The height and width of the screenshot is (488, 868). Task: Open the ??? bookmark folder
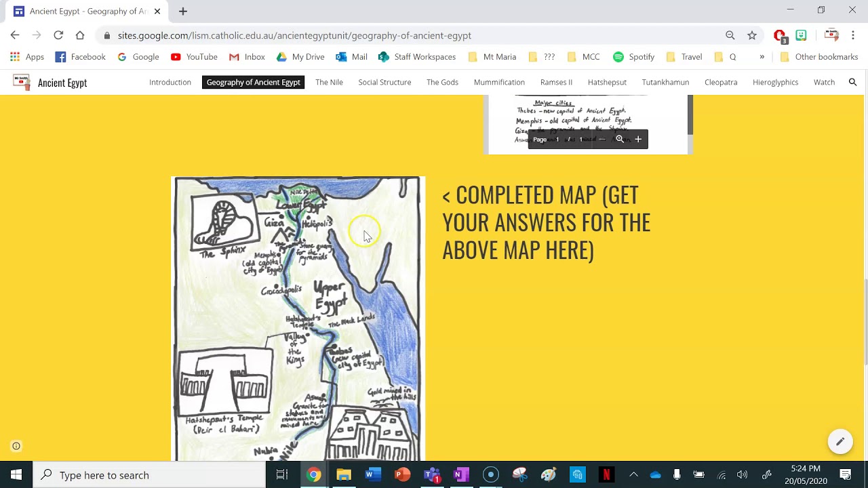click(x=542, y=57)
